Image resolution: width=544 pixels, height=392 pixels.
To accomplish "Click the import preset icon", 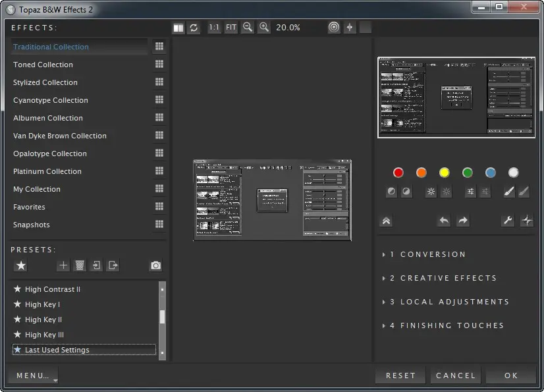I will (x=97, y=266).
